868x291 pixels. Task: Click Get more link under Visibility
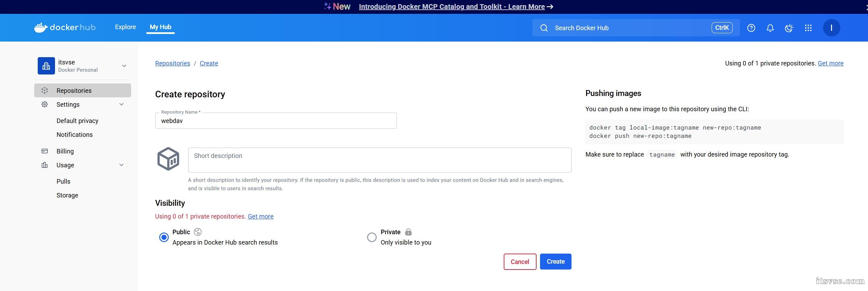261,217
